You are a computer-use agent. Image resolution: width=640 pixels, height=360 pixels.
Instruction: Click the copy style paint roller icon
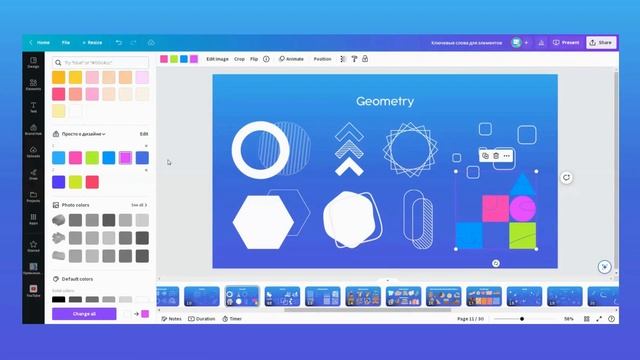coord(354,59)
